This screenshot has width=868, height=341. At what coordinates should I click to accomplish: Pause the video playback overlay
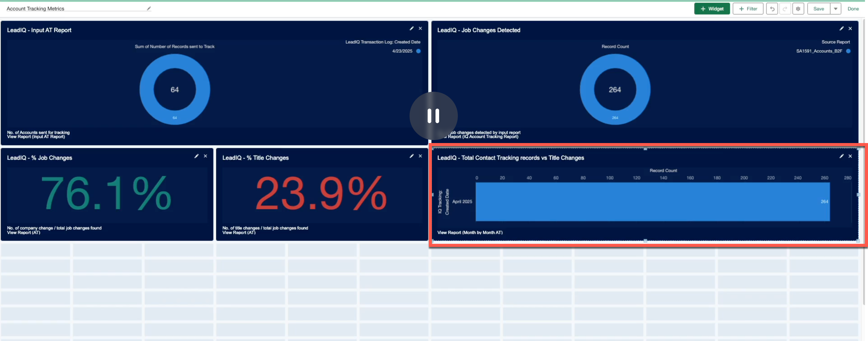[433, 116]
